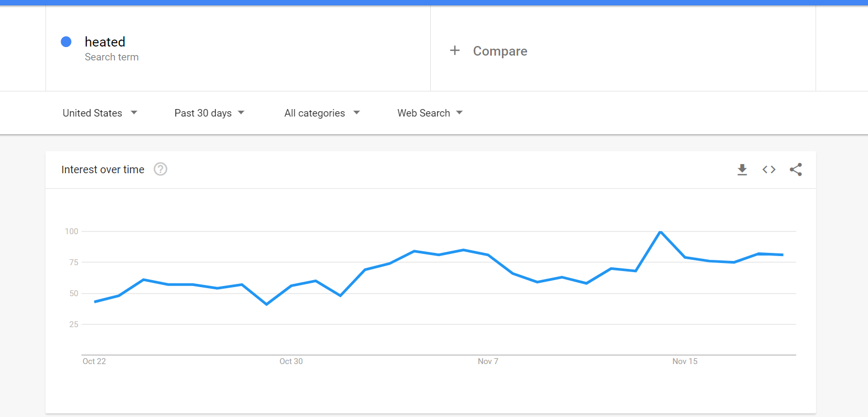Screen dimensions: 868x417
Task: Click the heated search term
Action: 105,42
